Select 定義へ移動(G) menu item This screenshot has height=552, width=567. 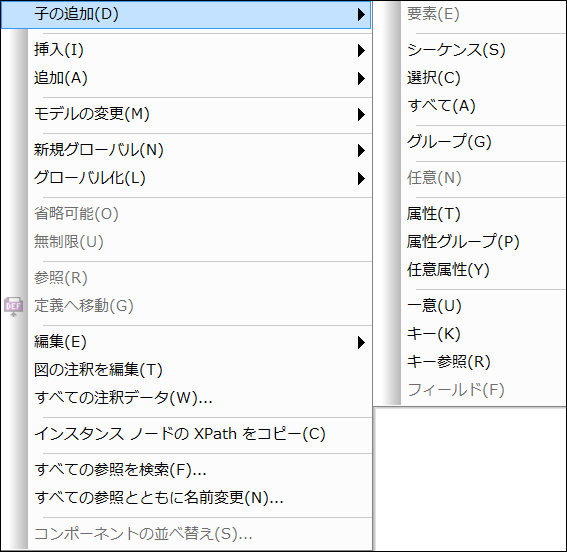186,306
